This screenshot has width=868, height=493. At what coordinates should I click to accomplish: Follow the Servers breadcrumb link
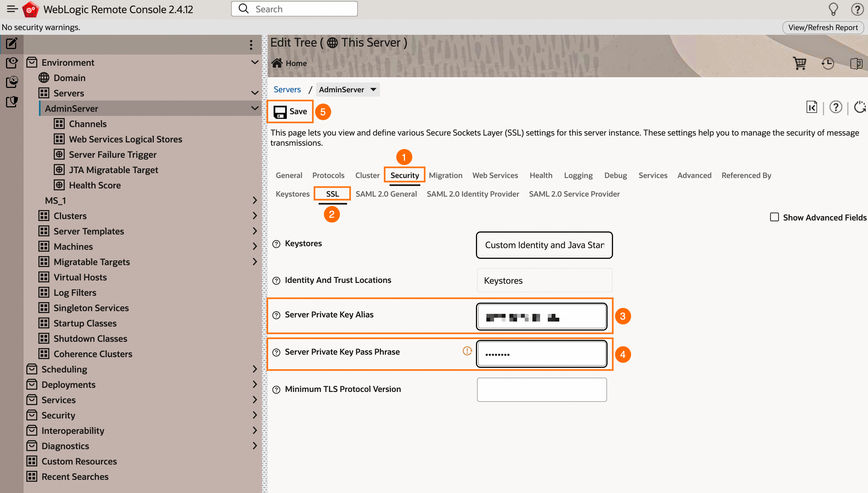(x=287, y=89)
